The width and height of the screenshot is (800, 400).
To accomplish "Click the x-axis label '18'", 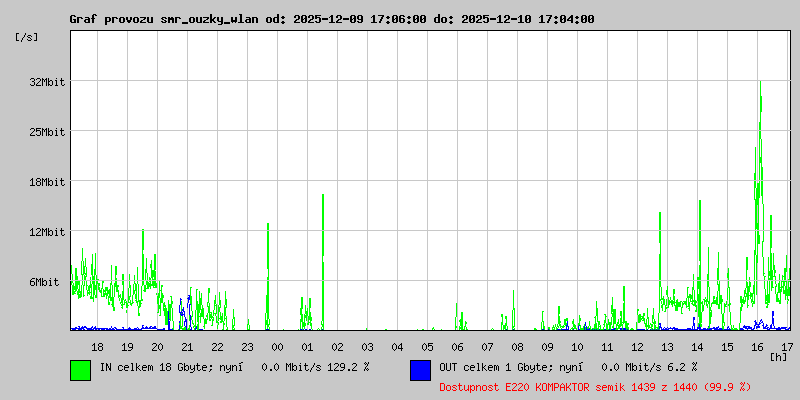I will [x=97, y=347].
